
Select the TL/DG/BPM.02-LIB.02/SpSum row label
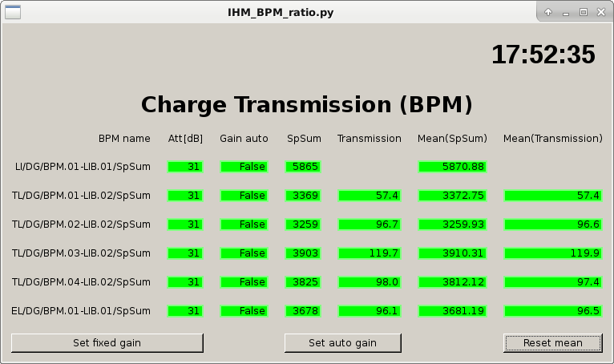81,224
